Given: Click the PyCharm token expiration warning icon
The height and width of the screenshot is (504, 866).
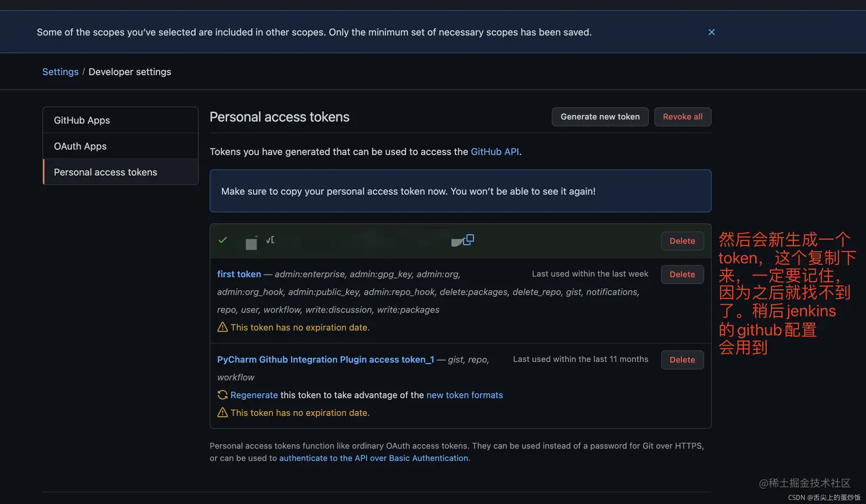Looking at the screenshot, I should 222,412.
